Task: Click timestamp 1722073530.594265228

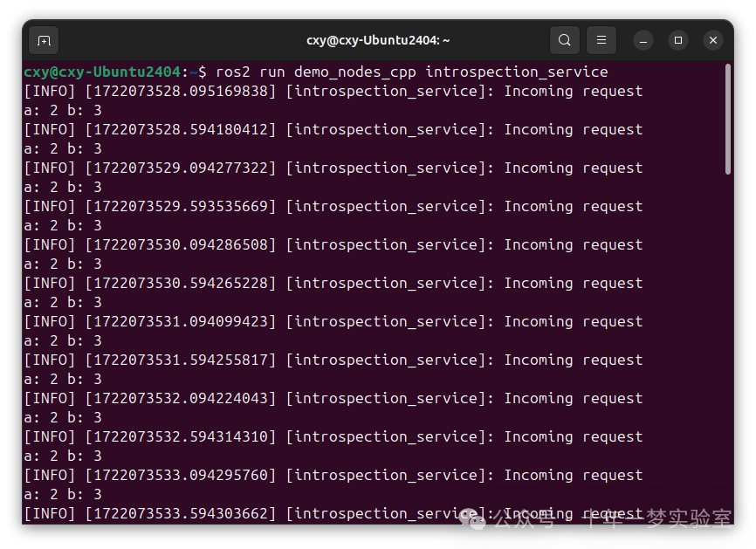Action: (x=181, y=284)
